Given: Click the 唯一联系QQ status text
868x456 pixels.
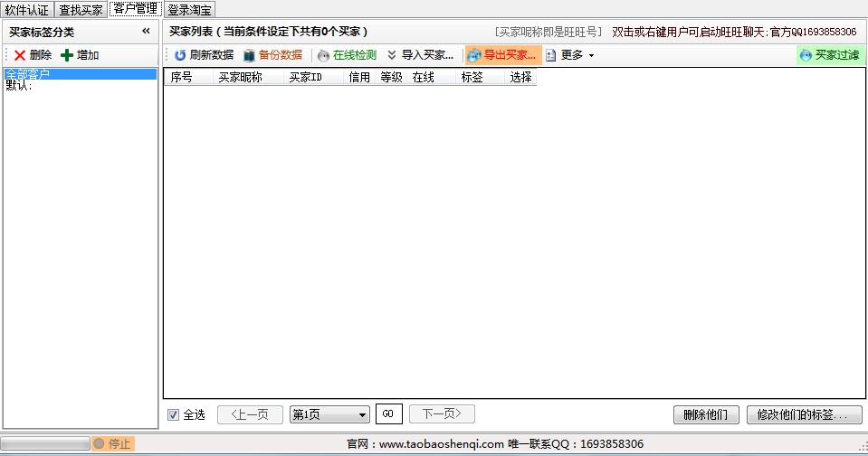Looking at the screenshot, I should 576,444.
